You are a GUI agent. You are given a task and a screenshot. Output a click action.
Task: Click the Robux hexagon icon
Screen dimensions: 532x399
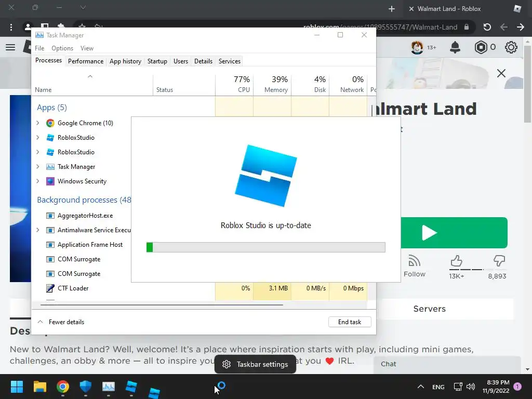point(481,47)
